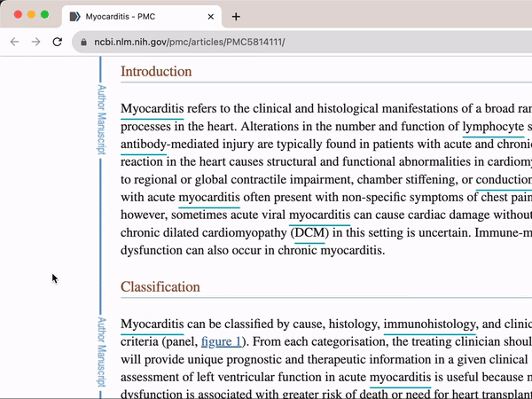Click the words 'dysfunction can also occur'
The width and height of the screenshot is (532, 399).
point(192,250)
